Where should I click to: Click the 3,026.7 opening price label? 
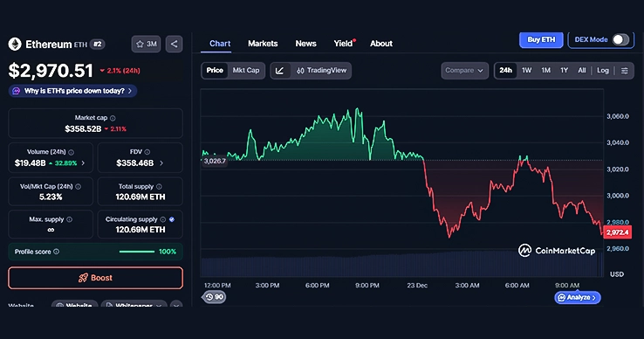pos(215,161)
